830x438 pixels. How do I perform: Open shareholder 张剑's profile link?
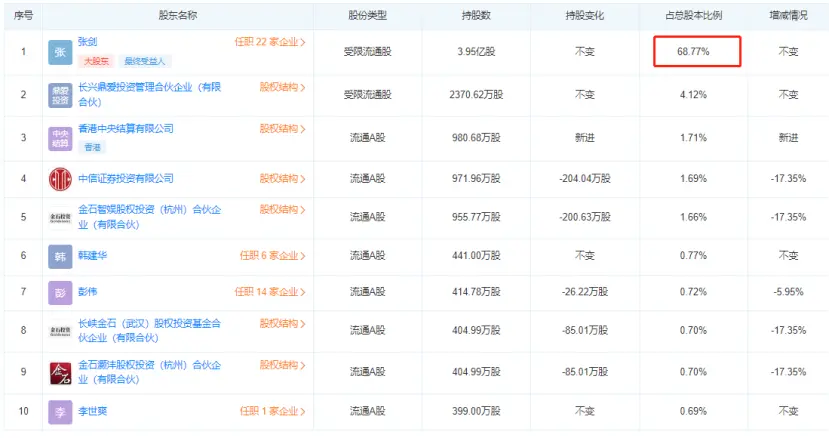click(x=87, y=41)
